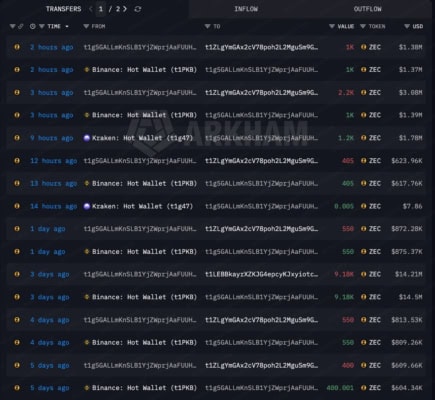Click the ZEC token icon in the $617.76K row
The height and width of the screenshot is (400, 435).
(x=364, y=183)
